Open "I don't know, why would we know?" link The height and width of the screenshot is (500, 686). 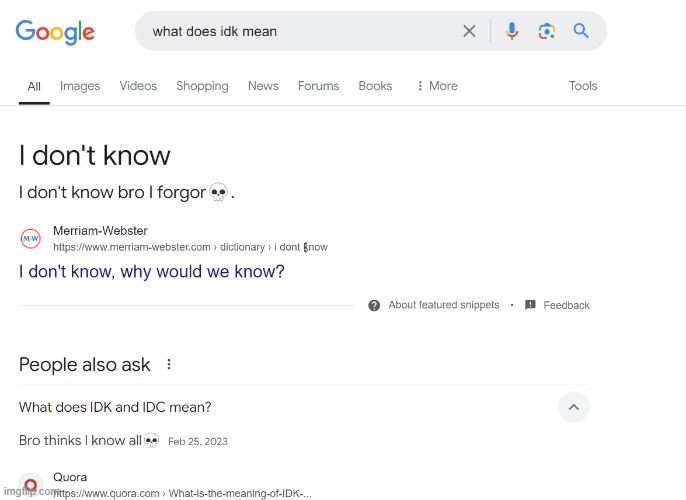click(152, 271)
